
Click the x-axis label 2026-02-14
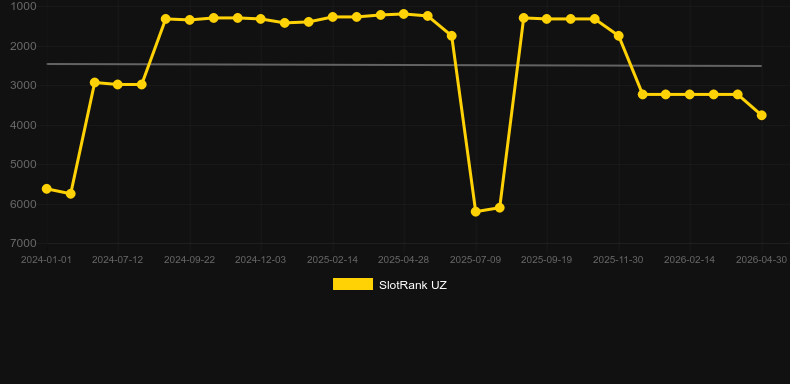coord(689,260)
